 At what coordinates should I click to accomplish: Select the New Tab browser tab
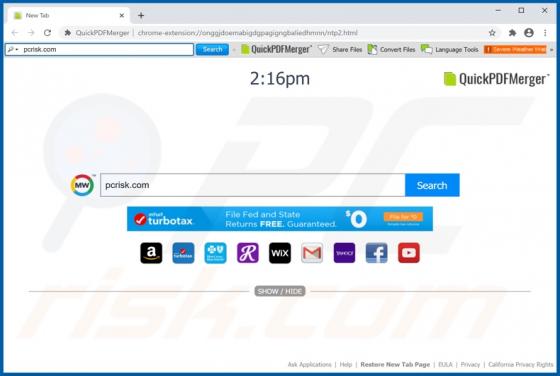point(68,15)
